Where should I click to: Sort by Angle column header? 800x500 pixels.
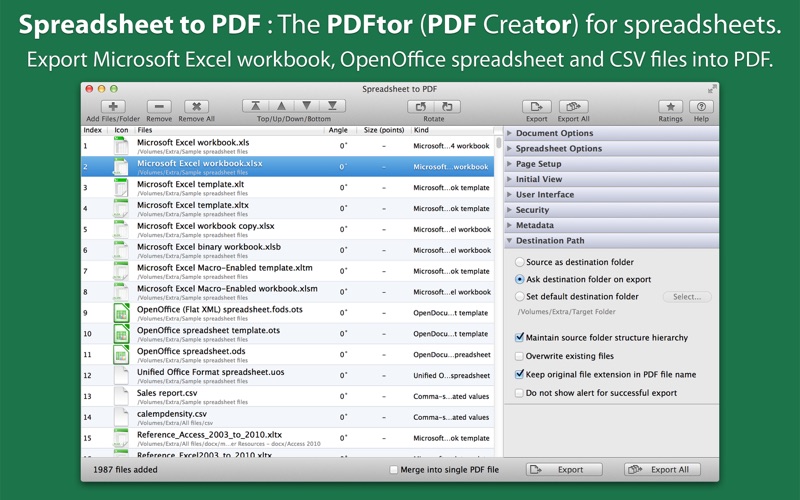340,130
